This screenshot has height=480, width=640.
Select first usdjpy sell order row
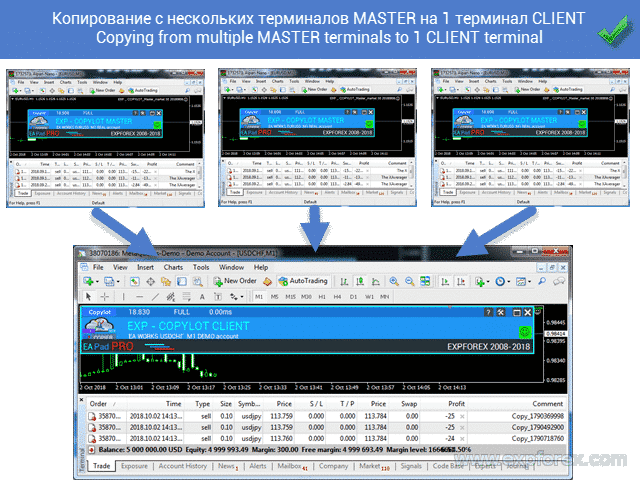pos(300,417)
